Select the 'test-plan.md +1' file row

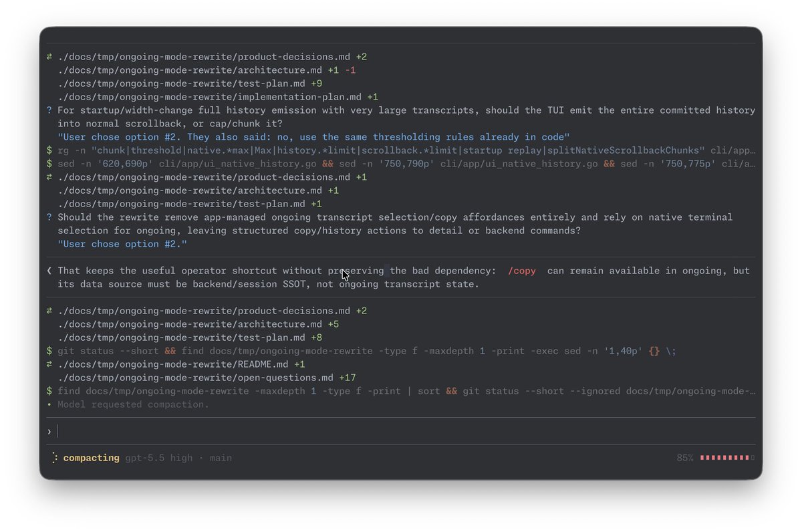190,204
